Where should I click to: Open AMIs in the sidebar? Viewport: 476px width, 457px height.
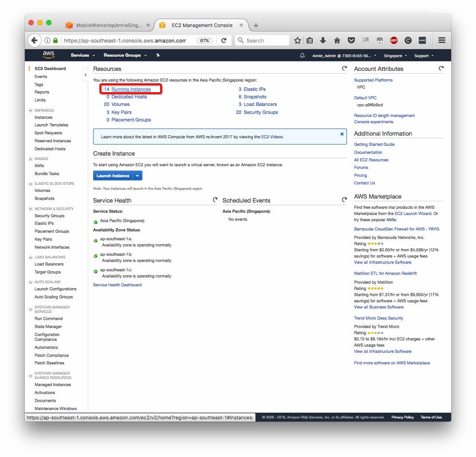39,166
